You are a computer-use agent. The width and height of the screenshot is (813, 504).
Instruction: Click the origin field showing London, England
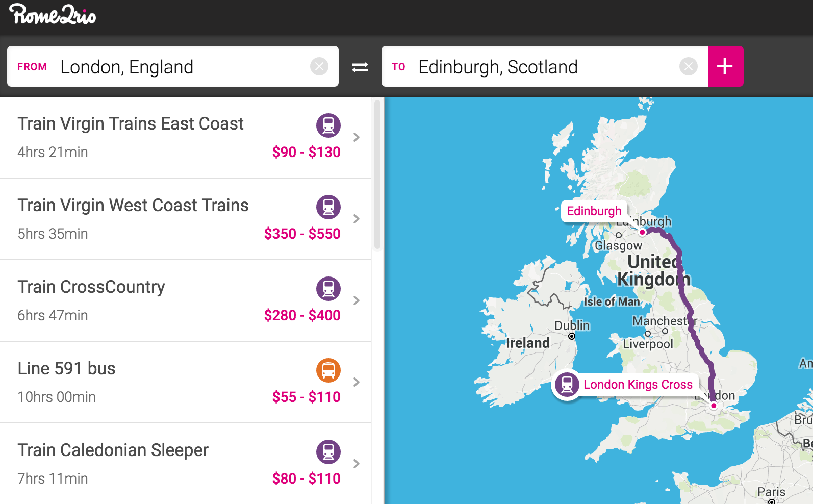pyautogui.click(x=173, y=67)
